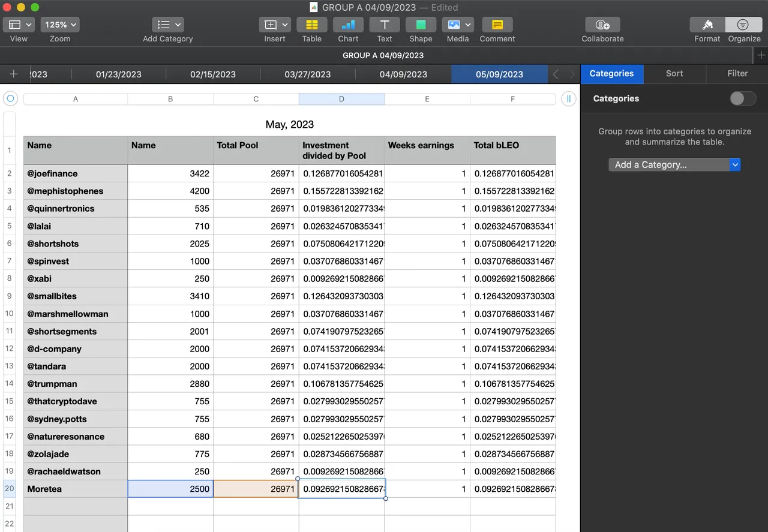
Task: Select the cell containing 2500
Action: (170, 489)
